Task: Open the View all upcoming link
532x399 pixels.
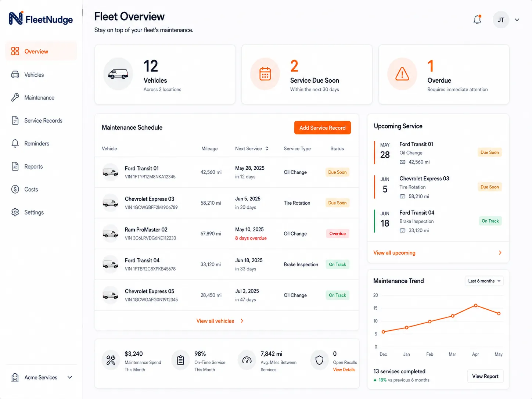Action: tap(394, 253)
